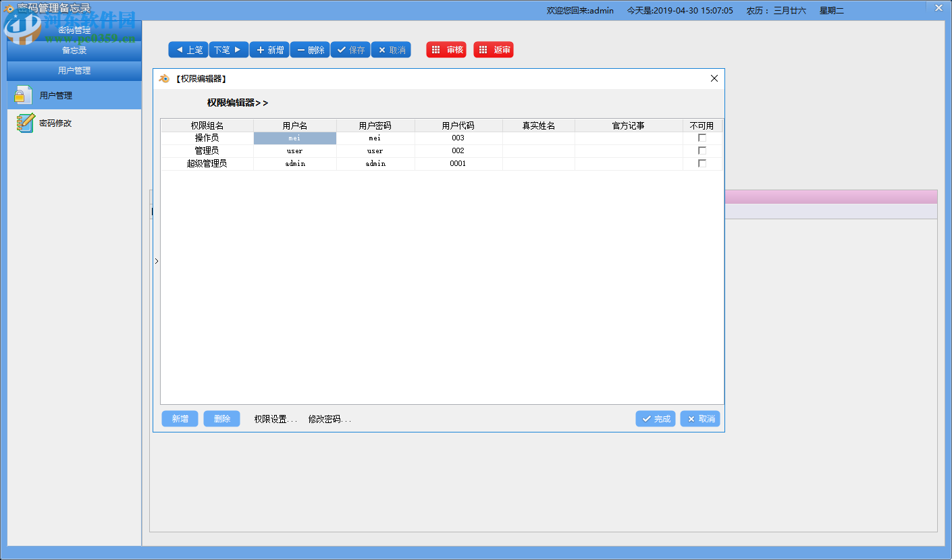Click the red 返审 grid icon

pyautogui.click(x=483, y=49)
